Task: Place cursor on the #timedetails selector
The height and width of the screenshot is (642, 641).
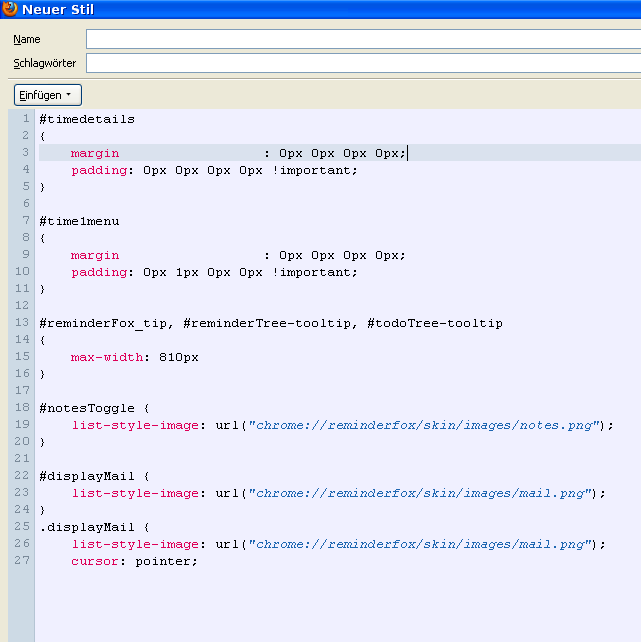Action: pos(87,119)
